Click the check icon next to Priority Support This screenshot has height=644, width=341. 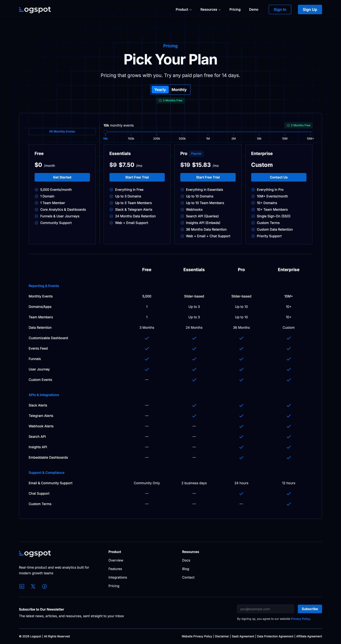(253, 236)
